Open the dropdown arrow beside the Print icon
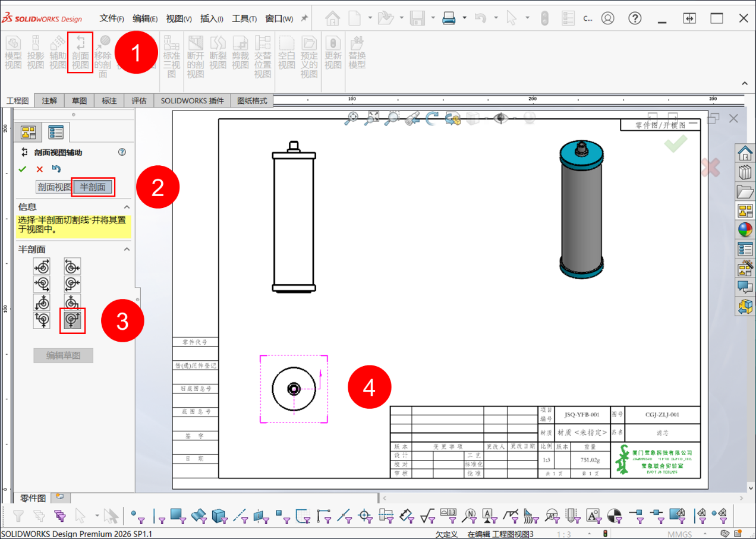The height and width of the screenshot is (539, 756). [464, 18]
